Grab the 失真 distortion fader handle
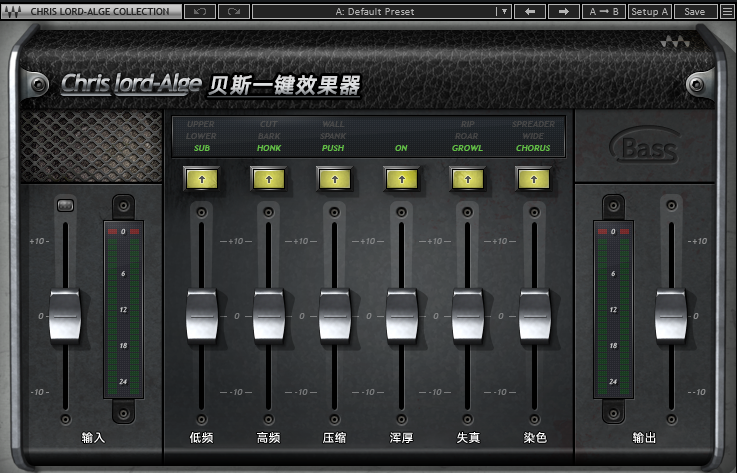This screenshot has width=737, height=473. tap(468, 315)
